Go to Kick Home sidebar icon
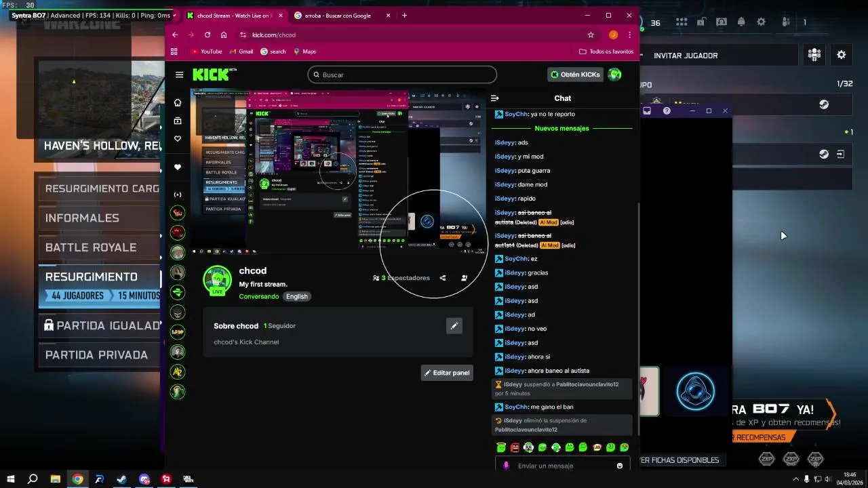 pos(178,102)
